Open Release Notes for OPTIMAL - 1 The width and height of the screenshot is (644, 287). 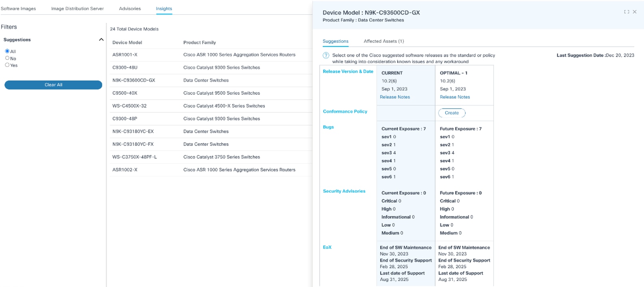(455, 97)
